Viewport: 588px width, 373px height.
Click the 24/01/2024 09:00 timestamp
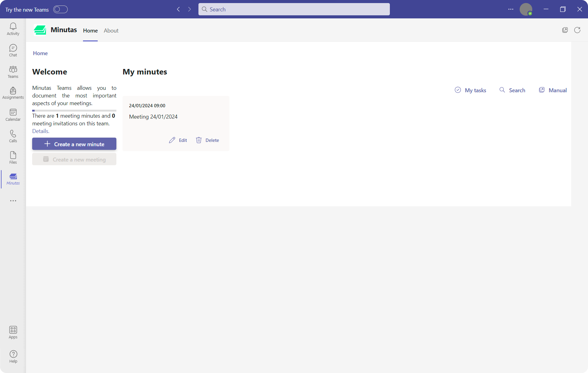(147, 106)
